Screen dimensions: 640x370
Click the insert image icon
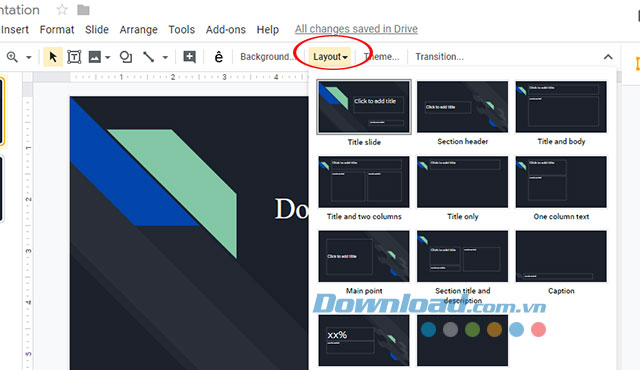pos(95,57)
